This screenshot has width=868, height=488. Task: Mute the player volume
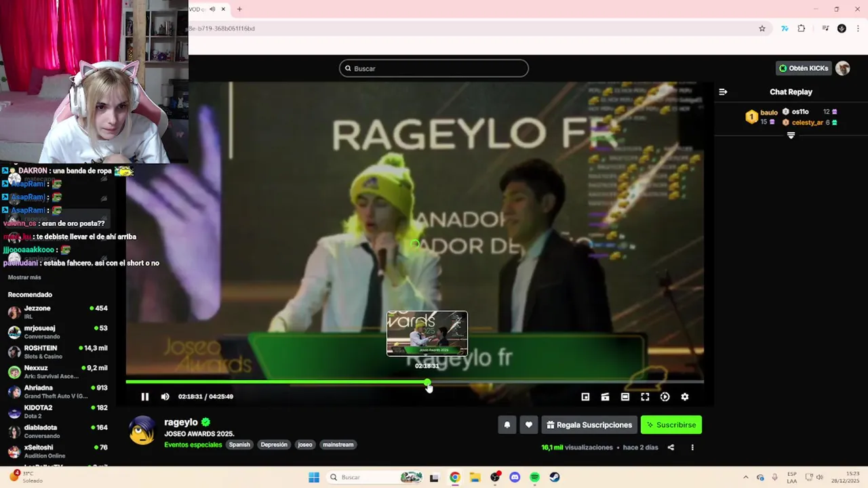click(165, 396)
